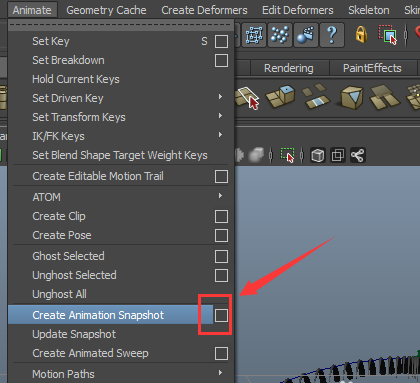This screenshot has width=420, height=383.
Task: Open Create Editable Motion Trail options box
Action: click(221, 176)
